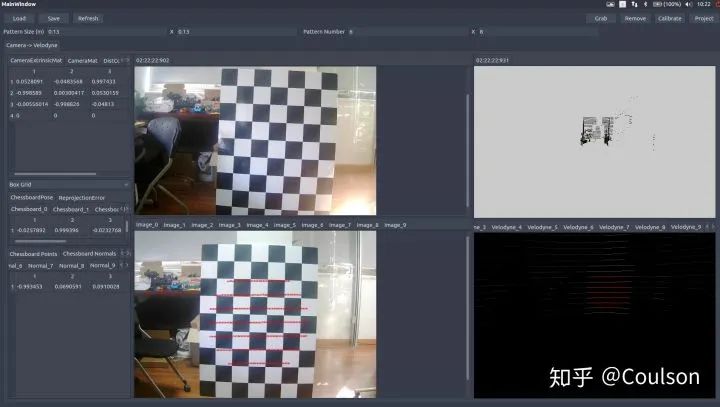Screen dimensions: 720x407
Task: Select the Chessboard Normals tab
Action: [90, 254]
